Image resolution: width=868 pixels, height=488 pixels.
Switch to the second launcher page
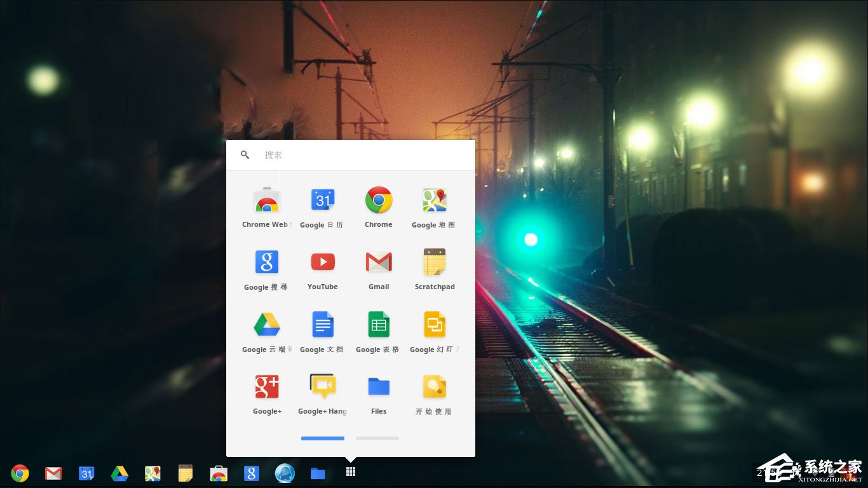click(x=377, y=438)
